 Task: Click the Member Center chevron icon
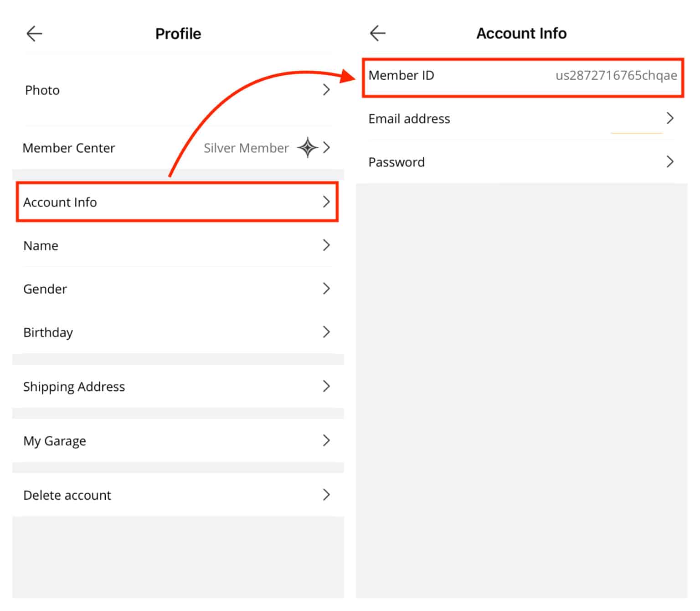coord(326,147)
